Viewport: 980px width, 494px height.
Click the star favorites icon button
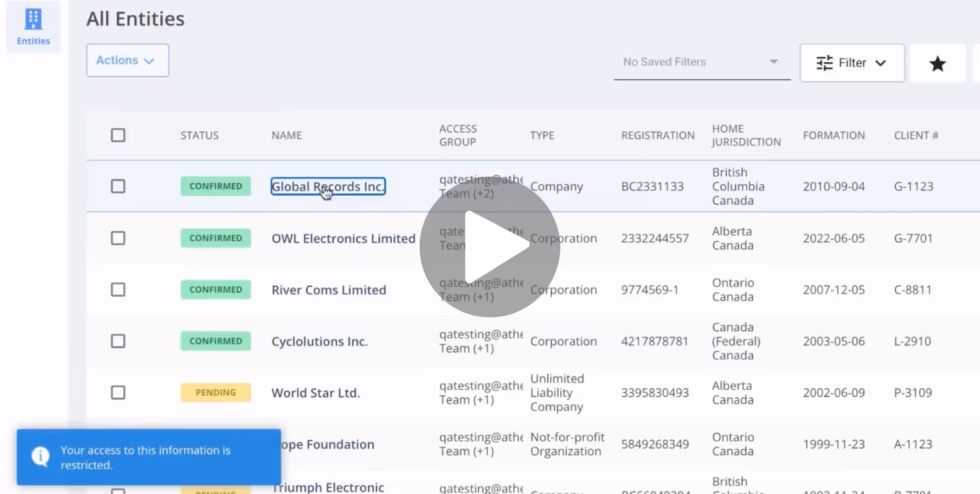937,63
